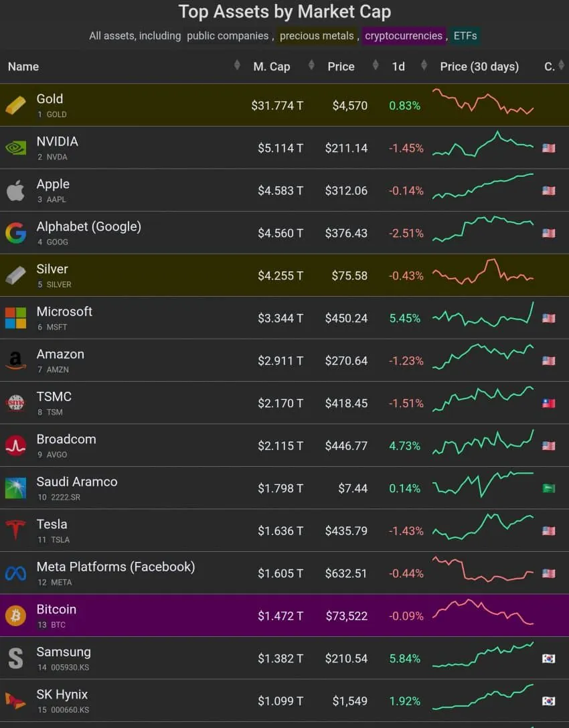Click the TSM ticker label
The width and height of the screenshot is (569, 728).
[55, 413]
